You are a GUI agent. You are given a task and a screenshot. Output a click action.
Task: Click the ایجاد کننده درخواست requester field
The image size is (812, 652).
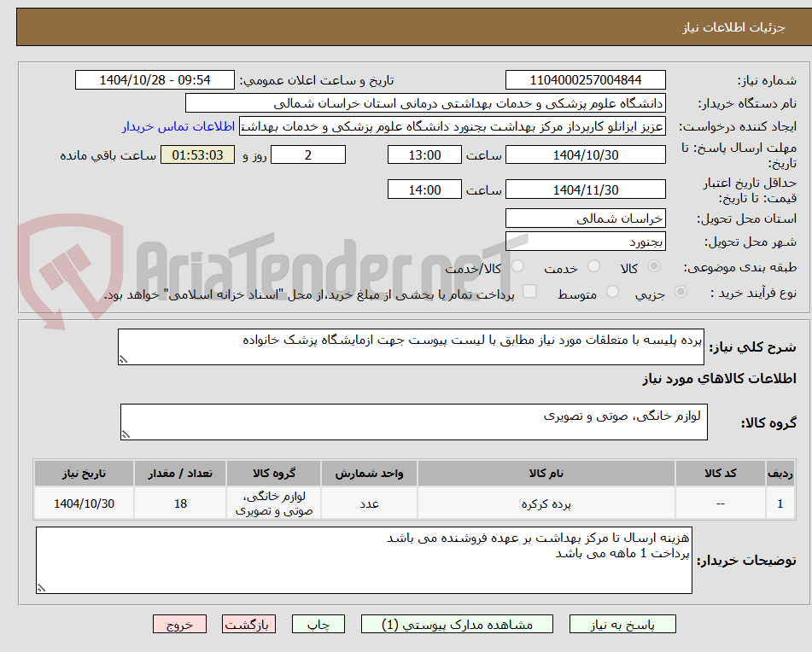pos(452,127)
